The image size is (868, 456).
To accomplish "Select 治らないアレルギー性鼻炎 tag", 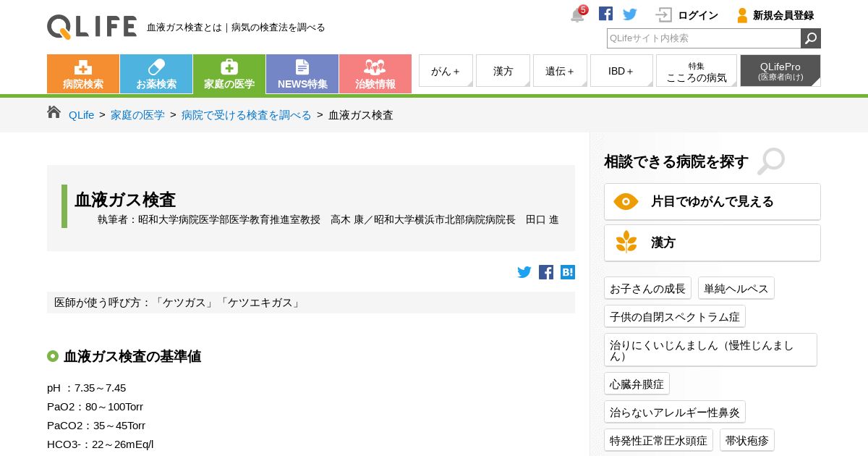I will [x=675, y=412].
